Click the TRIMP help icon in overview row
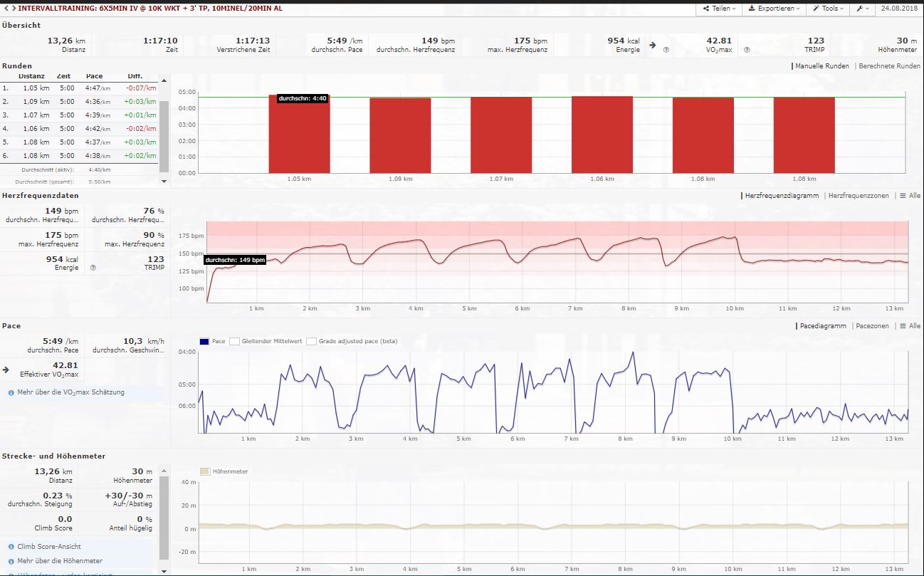 pos(747,50)
